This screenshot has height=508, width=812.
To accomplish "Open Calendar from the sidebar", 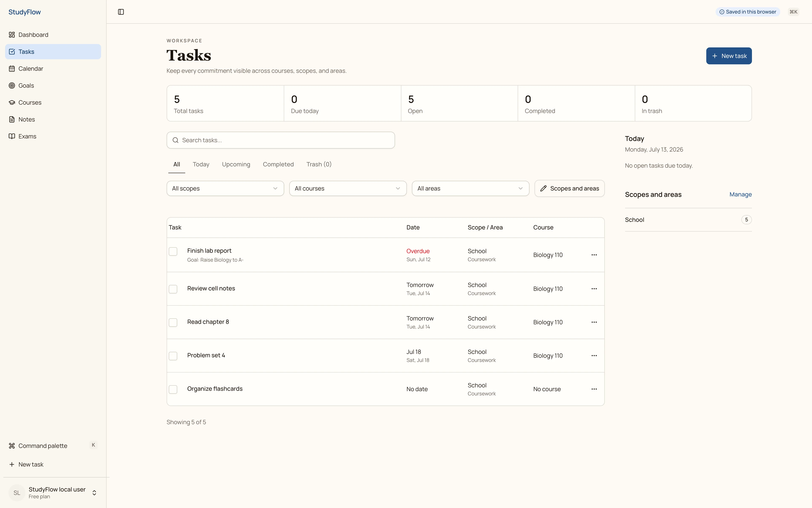I will coord(53,69).
